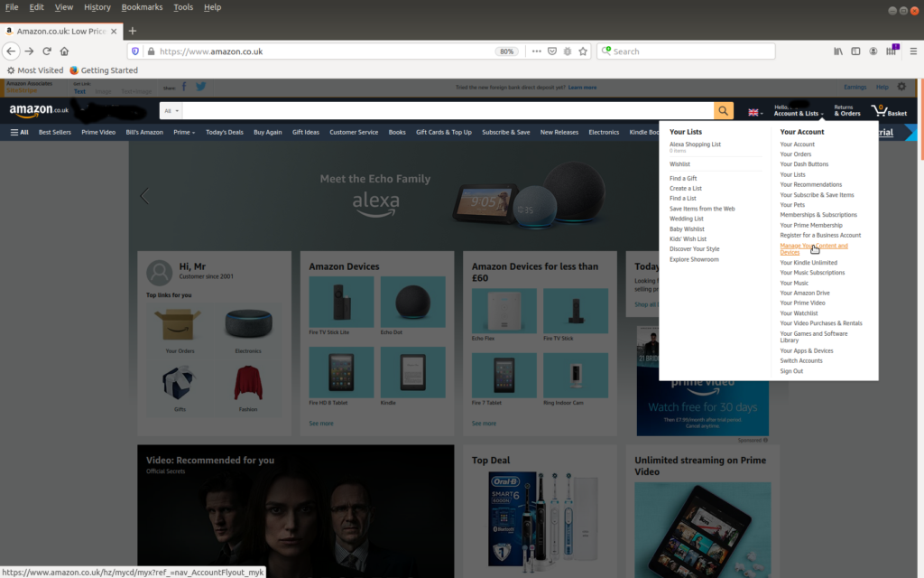924x578 pixels.
Task: Open the Kindle product thumbnail
Action: click(x=412, y=372)
